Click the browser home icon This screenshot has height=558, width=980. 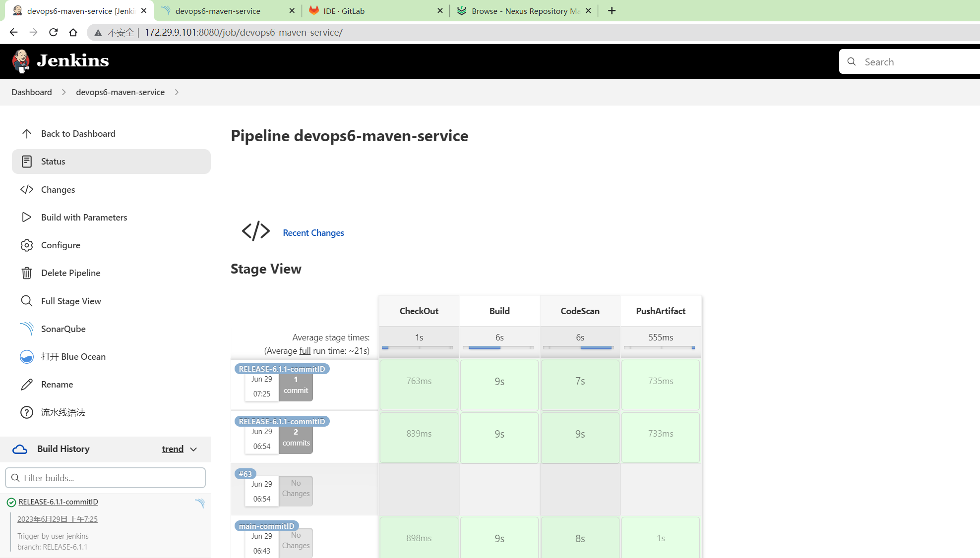[73, 32]
